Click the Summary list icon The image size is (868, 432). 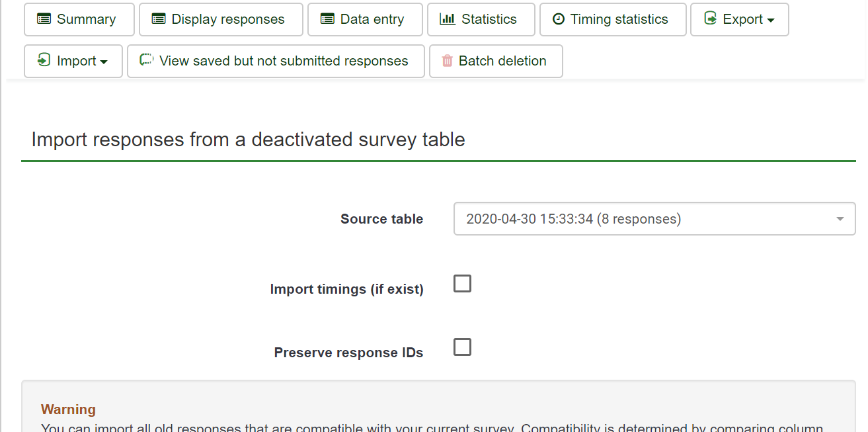(44, 19)
